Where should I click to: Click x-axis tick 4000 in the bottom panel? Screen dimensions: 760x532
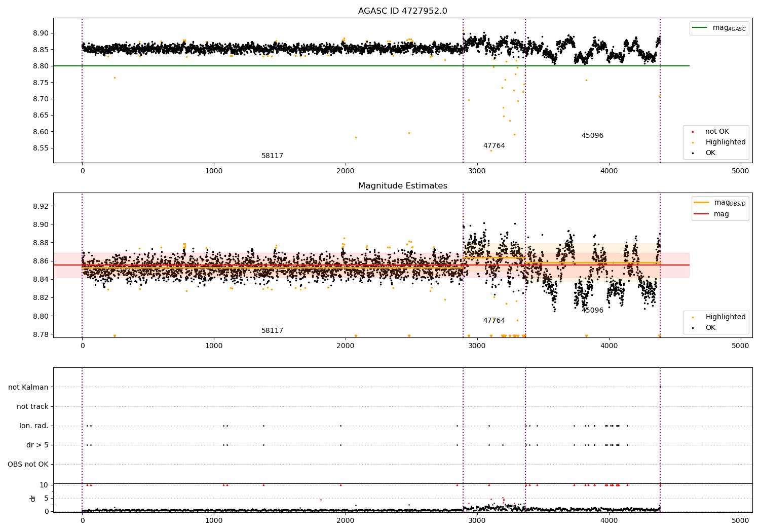(x=609, y=520)
